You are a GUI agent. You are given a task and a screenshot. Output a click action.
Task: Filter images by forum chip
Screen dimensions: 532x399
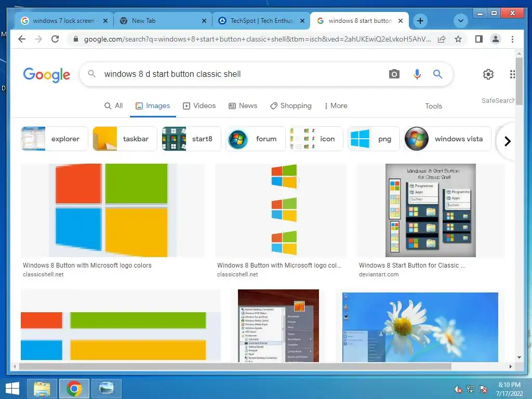pos(256,139)
